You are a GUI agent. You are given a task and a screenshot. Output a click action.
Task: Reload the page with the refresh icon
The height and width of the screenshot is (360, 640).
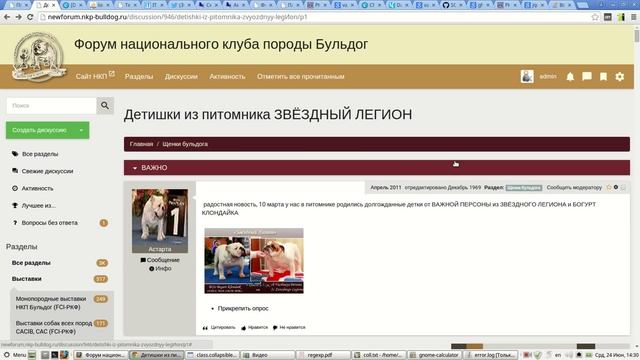coord(30,17)
